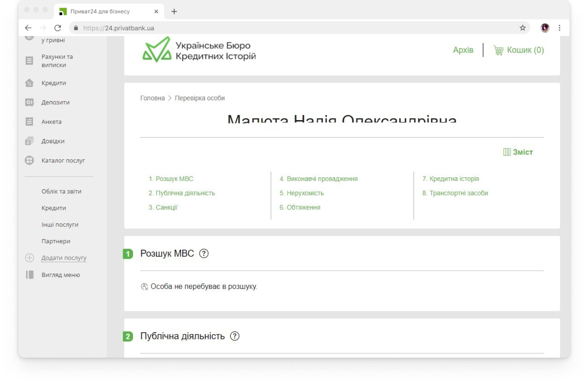Expand Облік та звіти menu section
This screenshot has width=588, height=383.
[x=61, y=191]
